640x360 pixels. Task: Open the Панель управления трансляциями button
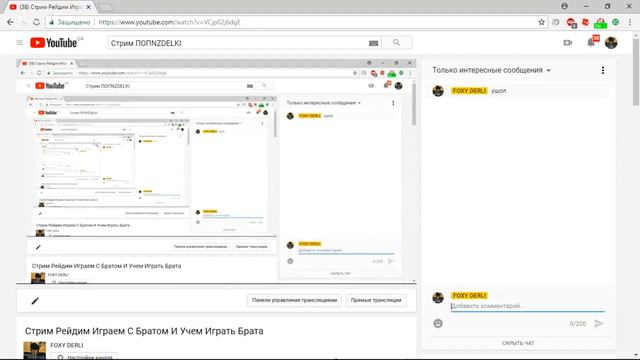pos(294,300)
